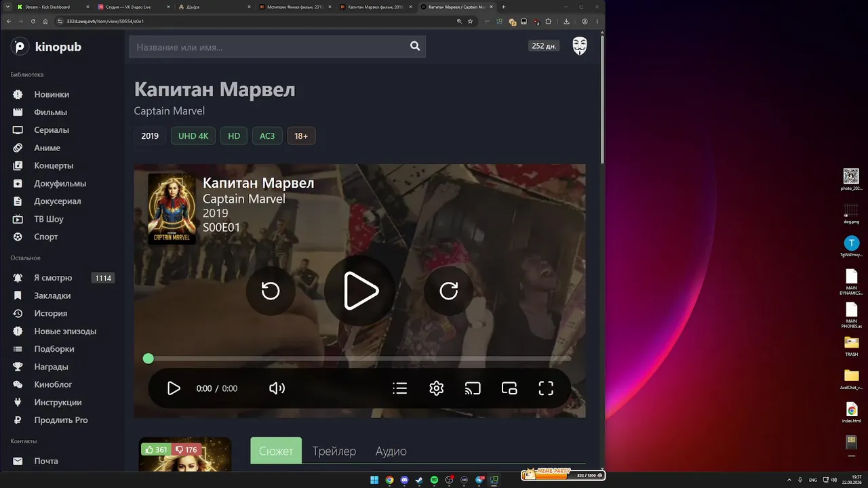The width and height of the screenshot is (868, 488).
Task: Dislike the movie with thumbs-down 176
Action: pyautogui.click(x=186, y=449)
